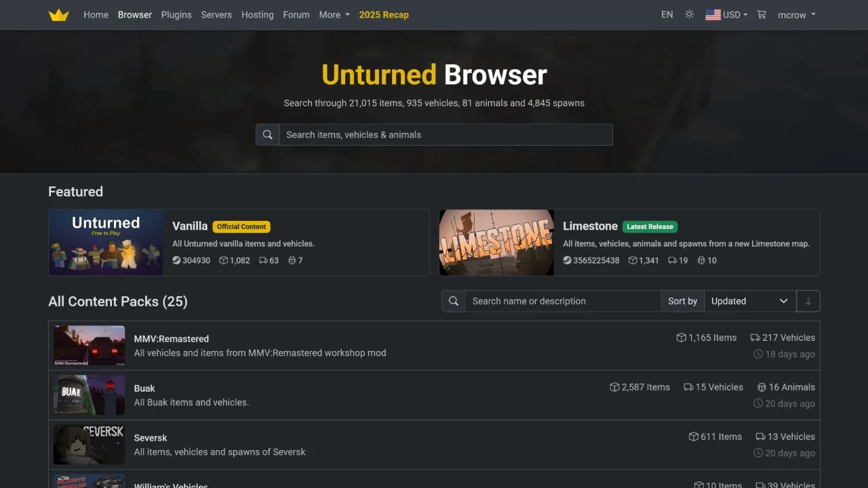Click the vehicles icon on MMV:Remastered row

[x=754, y=338]
